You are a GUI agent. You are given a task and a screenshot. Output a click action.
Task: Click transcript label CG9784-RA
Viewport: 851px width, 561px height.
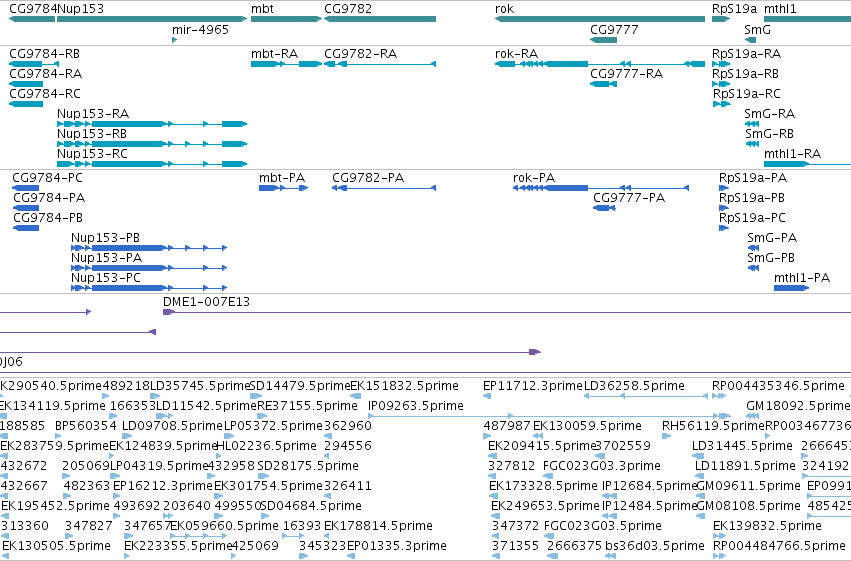46,74
